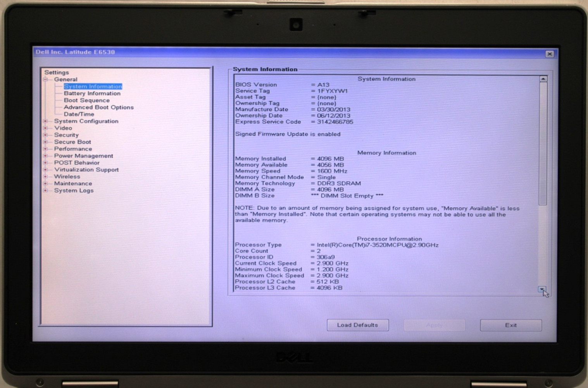Image resolution: width=588 pixels, height=388 pixels.
Task: Click the Memory Channel Mode Single value
Action: point(326,177)
